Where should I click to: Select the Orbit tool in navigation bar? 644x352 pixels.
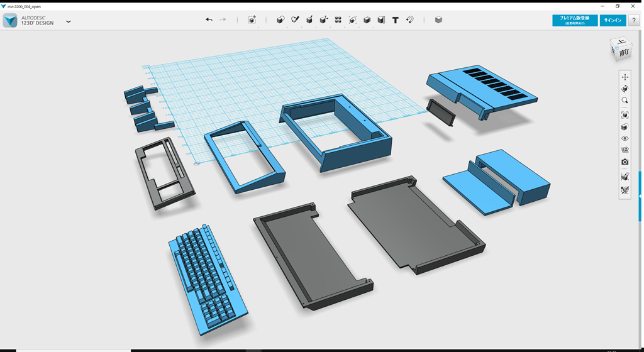625,89
